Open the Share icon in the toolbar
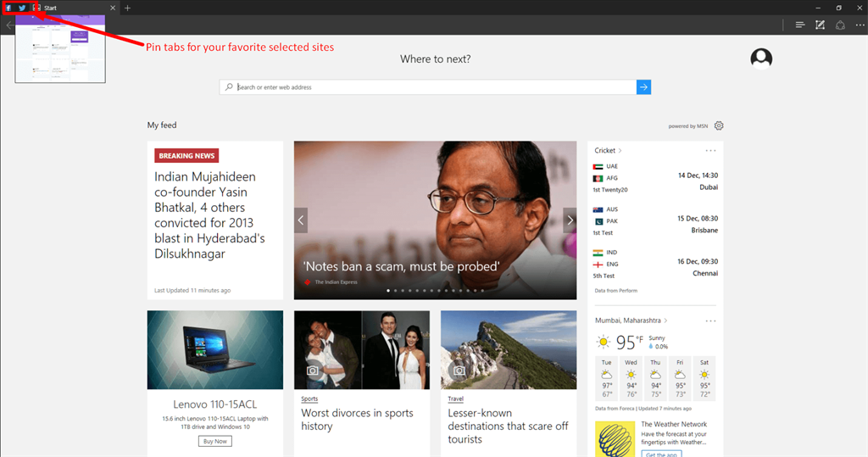 click(x=840, y=25)
